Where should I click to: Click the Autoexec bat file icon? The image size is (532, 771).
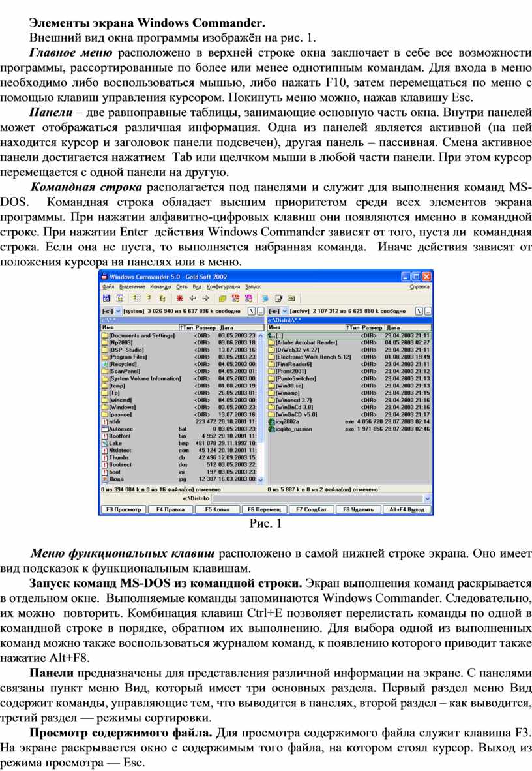point(105,429)
